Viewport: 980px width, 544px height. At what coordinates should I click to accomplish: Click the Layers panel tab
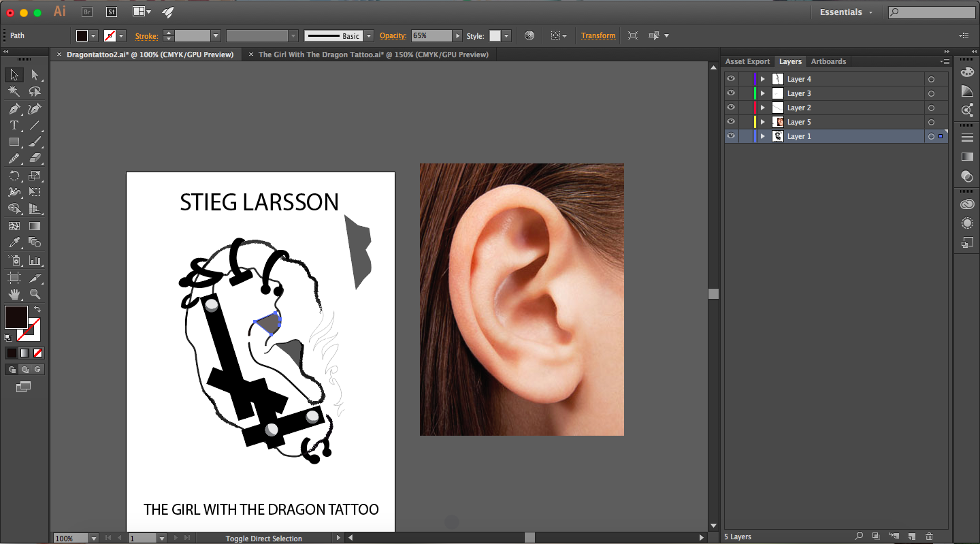pyautogui.click(x=790, y=61)
